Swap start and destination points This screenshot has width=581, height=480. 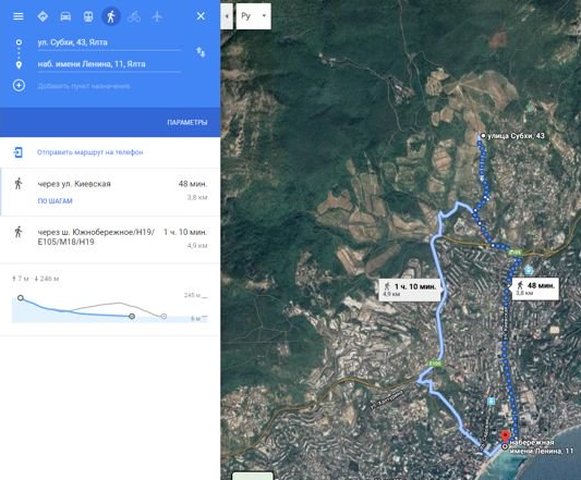coord(200,52)
